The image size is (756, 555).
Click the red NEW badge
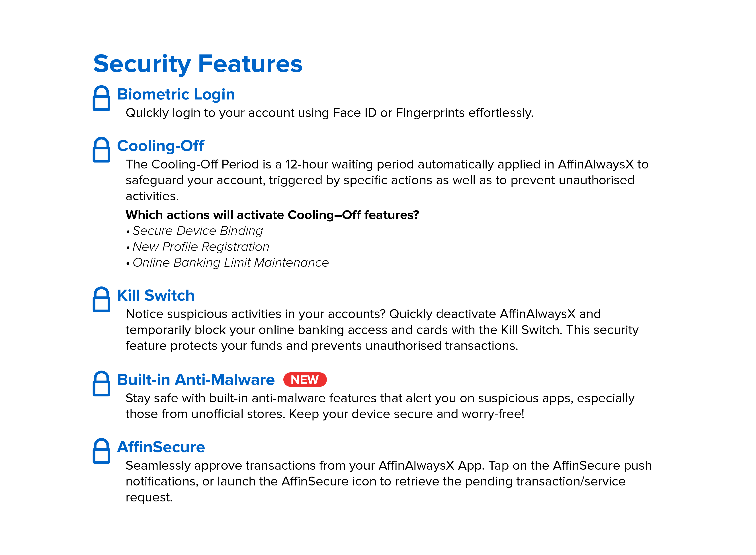pyautogui.click(x=305, y=380)
